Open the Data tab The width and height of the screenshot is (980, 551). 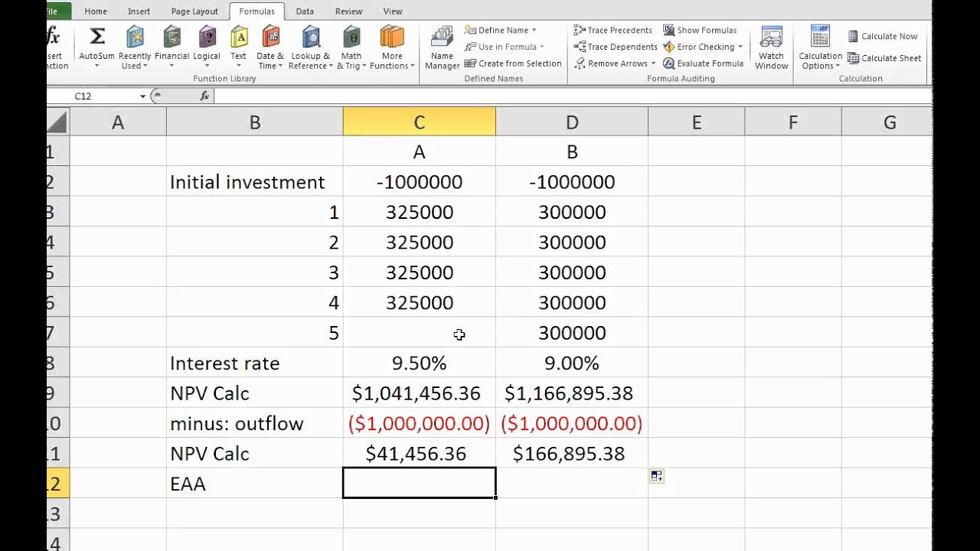click(305, 11)
